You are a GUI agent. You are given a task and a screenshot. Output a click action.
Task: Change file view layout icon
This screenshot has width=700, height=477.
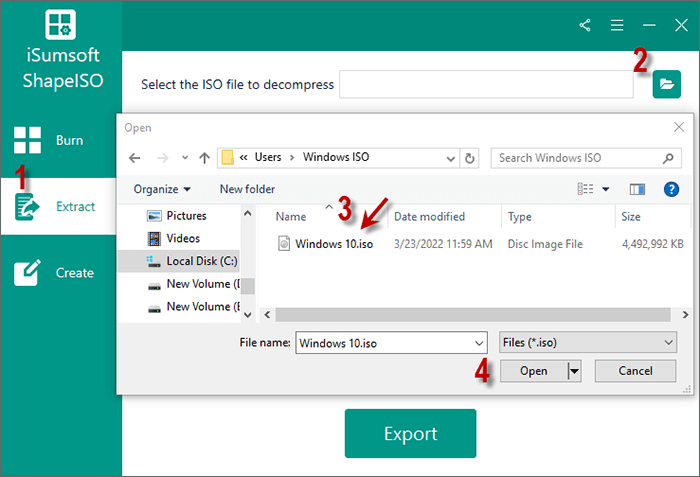click(x=586, y=189)
